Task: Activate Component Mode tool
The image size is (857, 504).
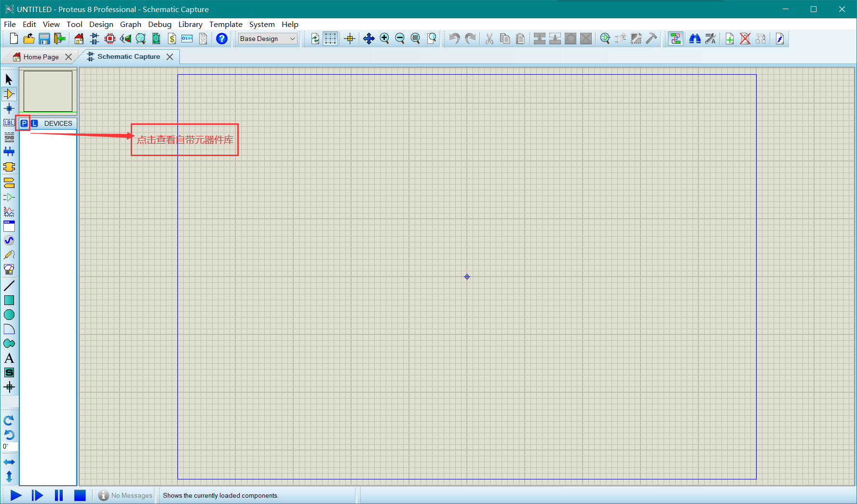Action: coord(9,94)
